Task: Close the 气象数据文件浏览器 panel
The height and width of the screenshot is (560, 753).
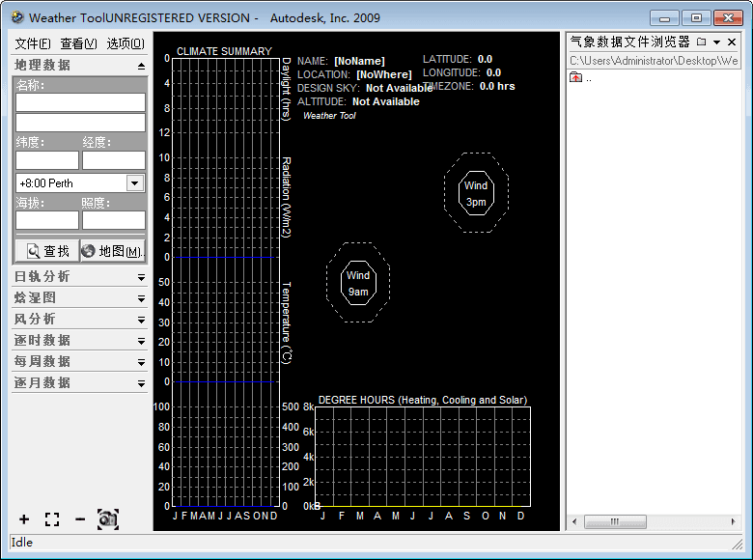Action: coord(732,42)
